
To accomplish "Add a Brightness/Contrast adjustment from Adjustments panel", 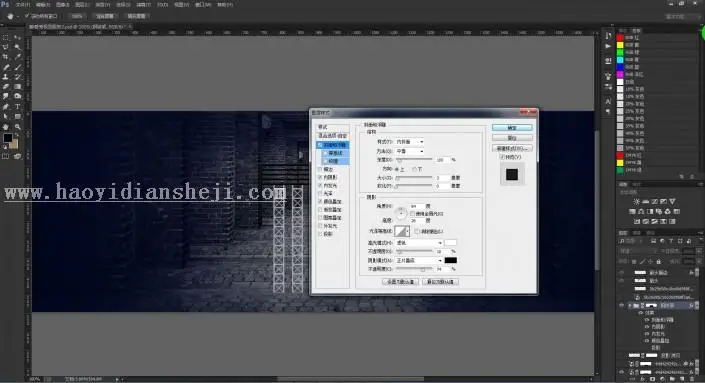I will click(636, 201).
